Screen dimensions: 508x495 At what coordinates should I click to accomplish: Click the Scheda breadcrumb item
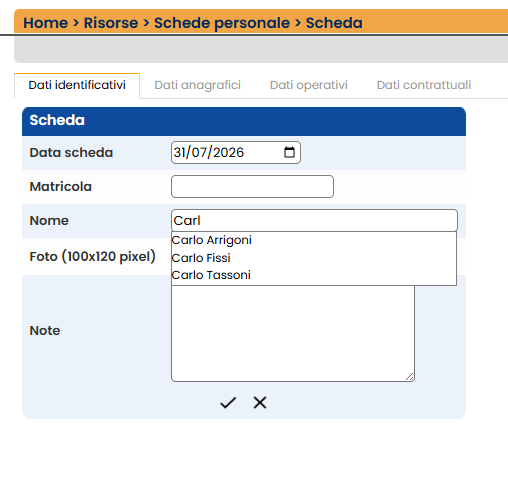pyautogui.click(x=334, y=23)
